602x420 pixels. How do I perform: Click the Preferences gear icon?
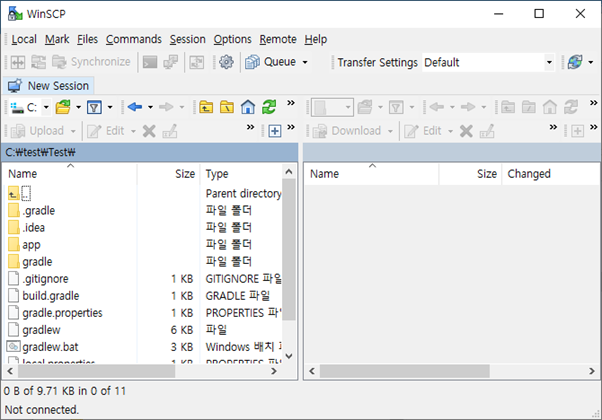pos(226,62)
